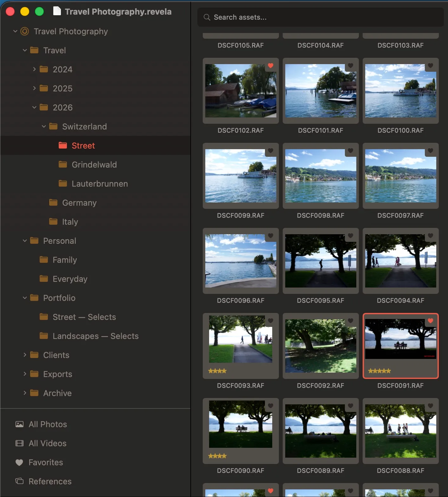
Task: Toggle favorite heart on DSCF0095.RAF
Action: click(351, 236)
